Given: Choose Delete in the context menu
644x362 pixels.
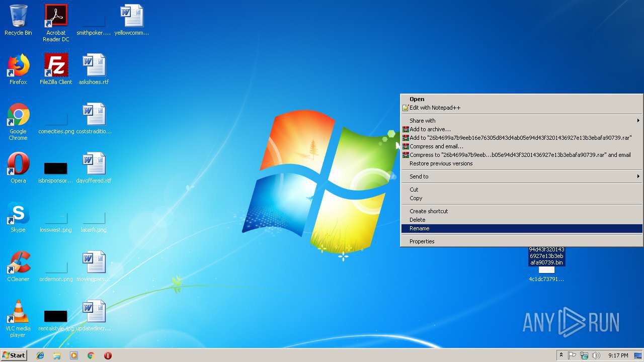Looking at the screenshot, I should [x=522, y=220].
